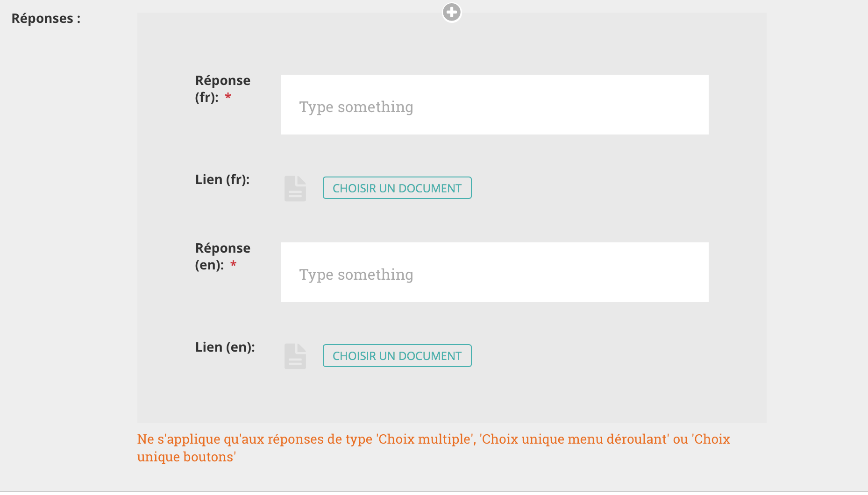Select the Type something placeholder in Réponse (en)

click(x=356, y=274)
